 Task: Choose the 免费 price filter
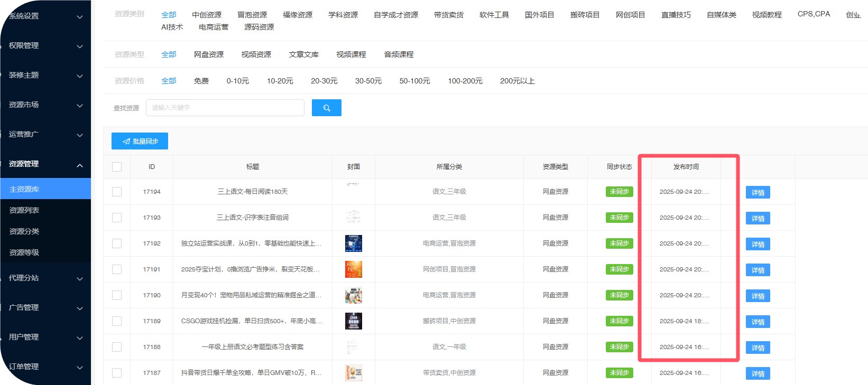tap(201, 81)
